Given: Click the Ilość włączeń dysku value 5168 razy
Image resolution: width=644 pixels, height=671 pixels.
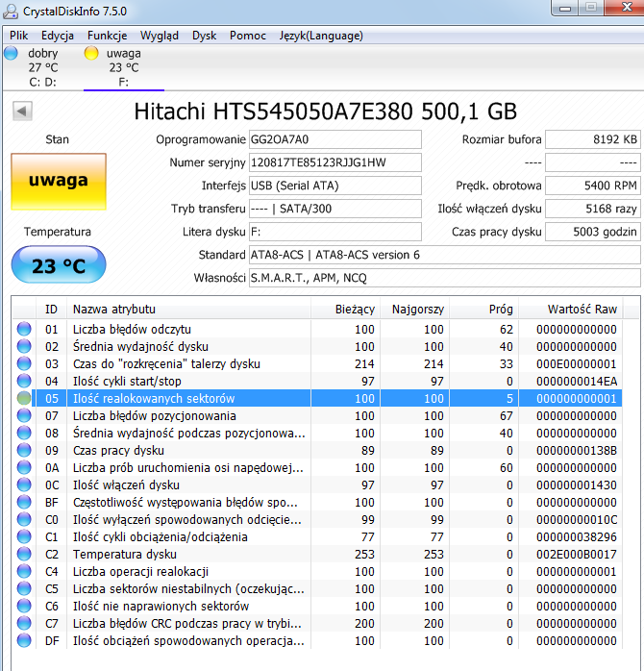Looking at the screenshot, I should click(x=593, y=209).
